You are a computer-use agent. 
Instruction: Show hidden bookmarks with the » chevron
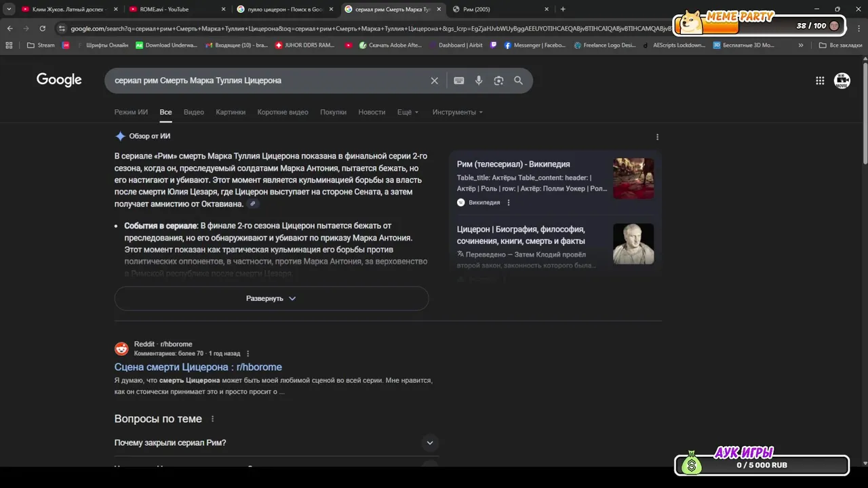[x=801, y=45]
